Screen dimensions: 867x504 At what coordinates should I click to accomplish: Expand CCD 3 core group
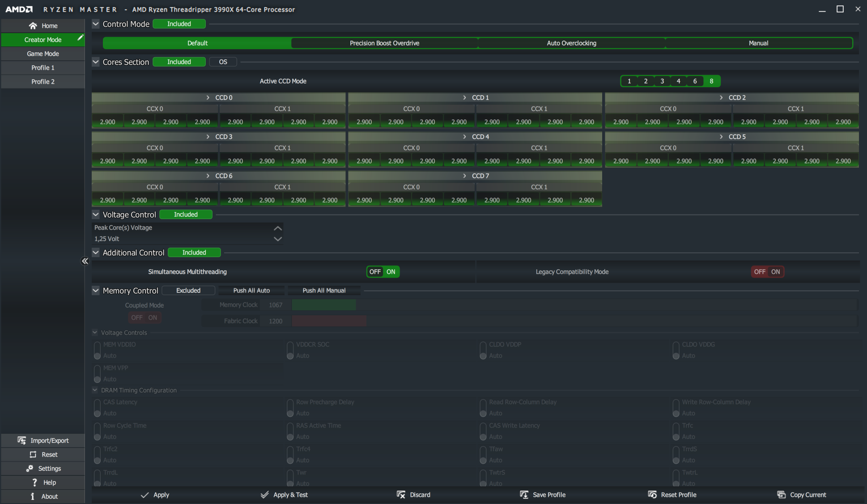click(208, 137)
